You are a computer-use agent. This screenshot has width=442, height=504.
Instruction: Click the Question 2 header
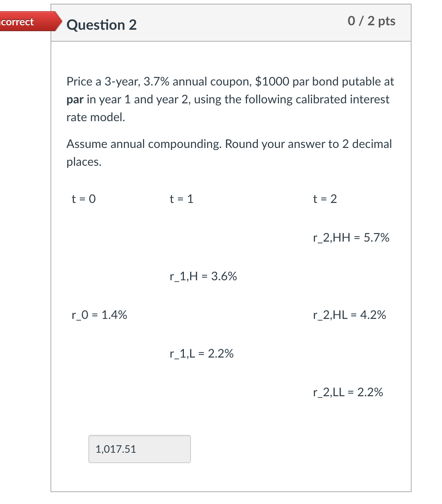point(101,25)
